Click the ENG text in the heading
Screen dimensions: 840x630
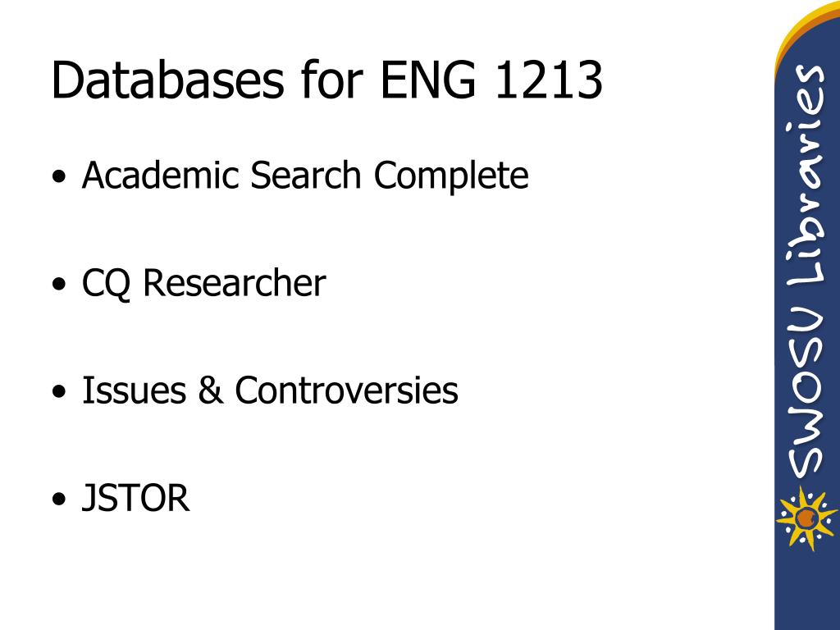(427, 80)
